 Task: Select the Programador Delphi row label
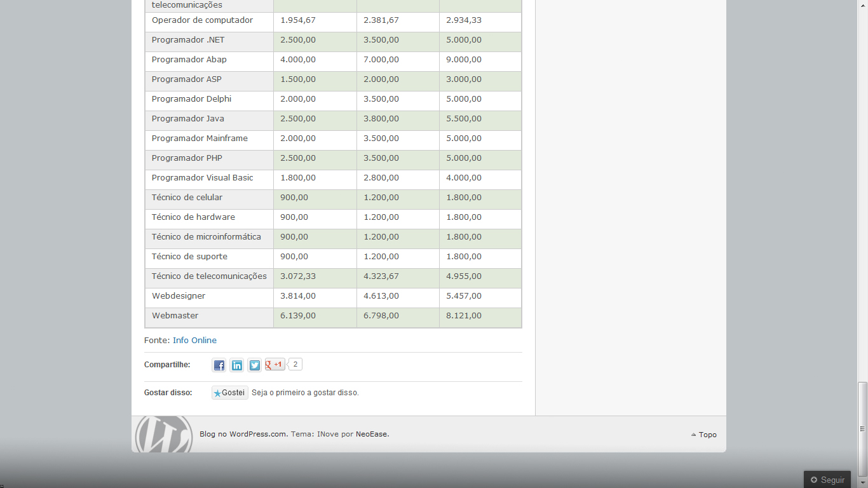coord(191,99)
